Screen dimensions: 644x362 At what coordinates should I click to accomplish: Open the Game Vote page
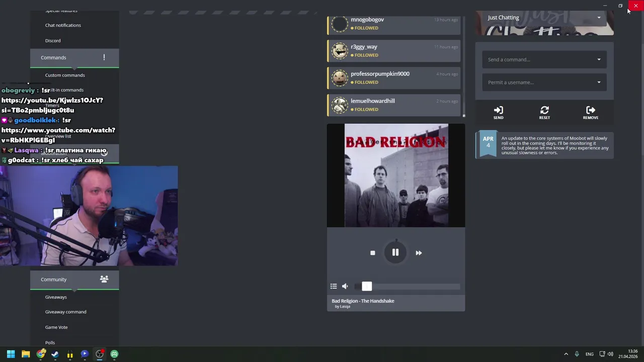point(56,327)
